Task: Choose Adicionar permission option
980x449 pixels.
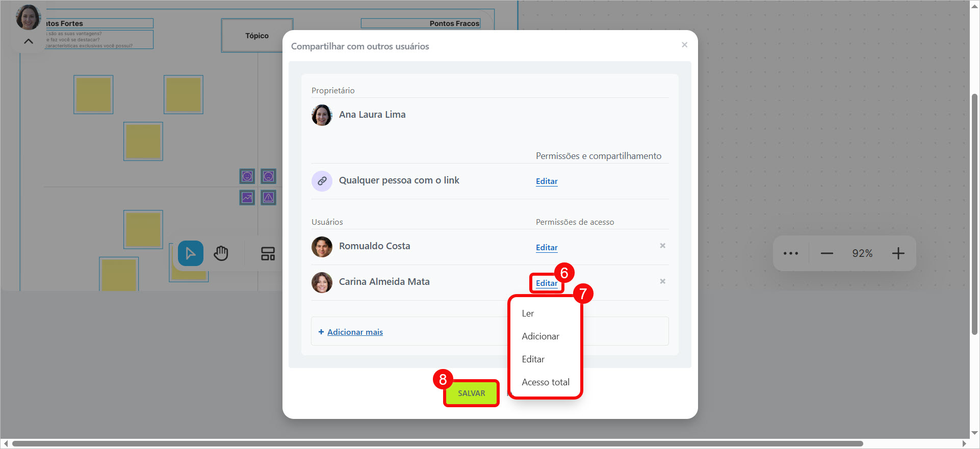Action: (x=540, y=336)
